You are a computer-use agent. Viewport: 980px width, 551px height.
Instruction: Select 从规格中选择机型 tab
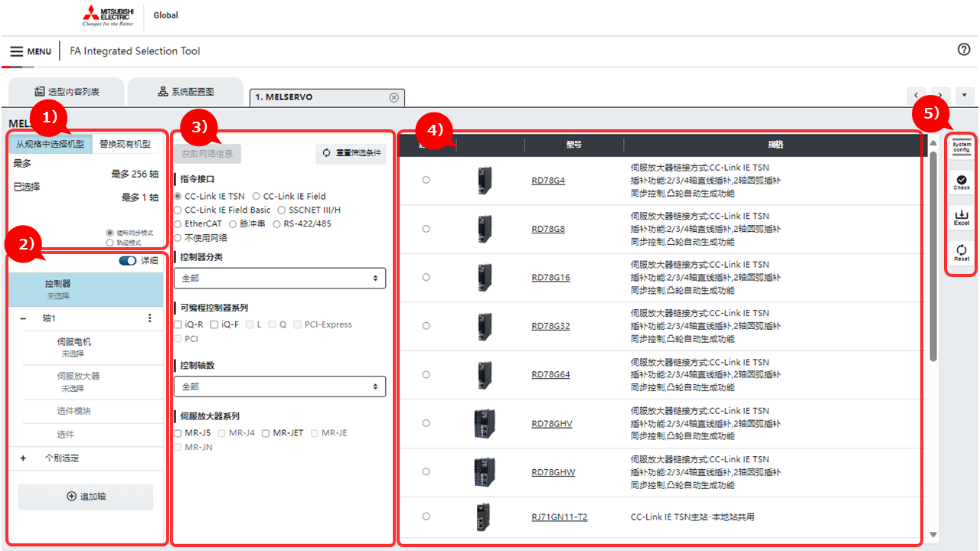50,144
